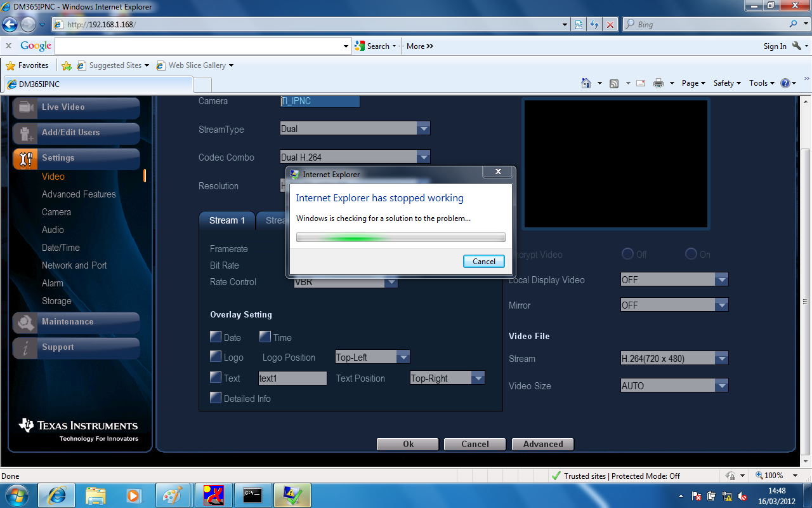Click the Action Center flag tray icon
This screenshot has width=812, height=508.
click(697, 496)
